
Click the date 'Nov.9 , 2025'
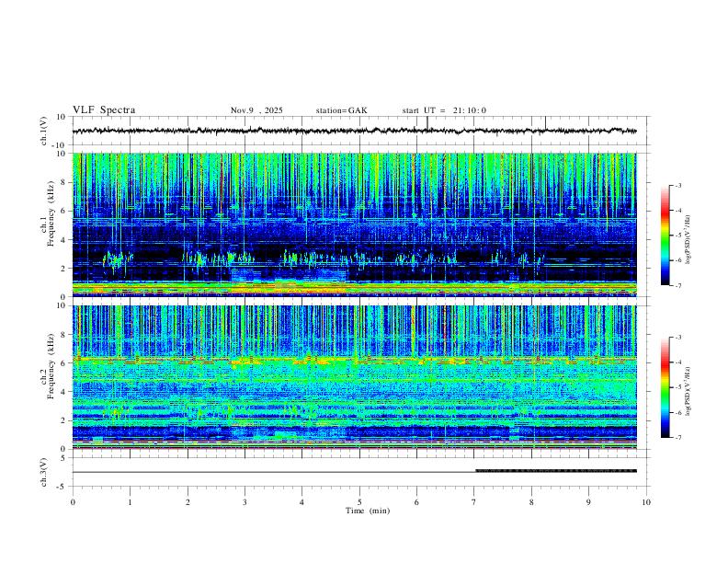point(256,110)
